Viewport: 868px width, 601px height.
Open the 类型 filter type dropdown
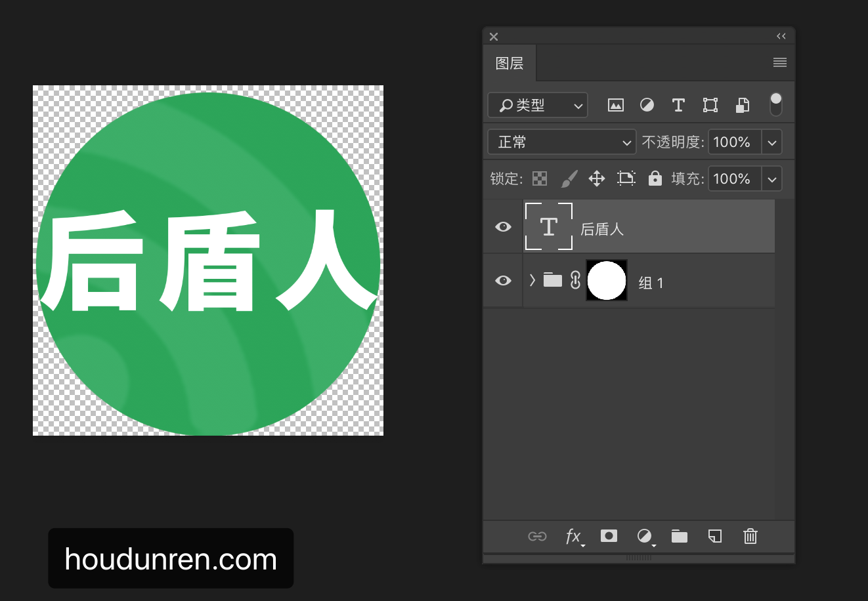pyautogui.click(x=538, y=105)
